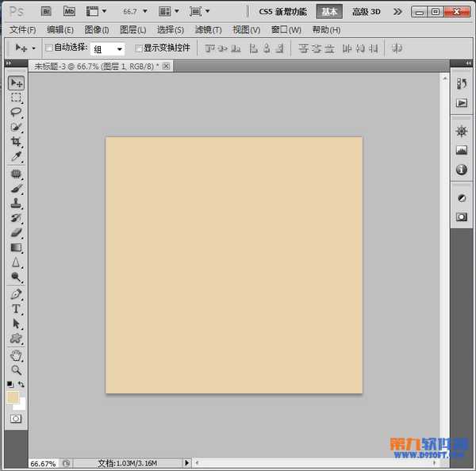Open the Info panel icon
The width and height of the screenshot is (476, 471).
coord(462,170)
